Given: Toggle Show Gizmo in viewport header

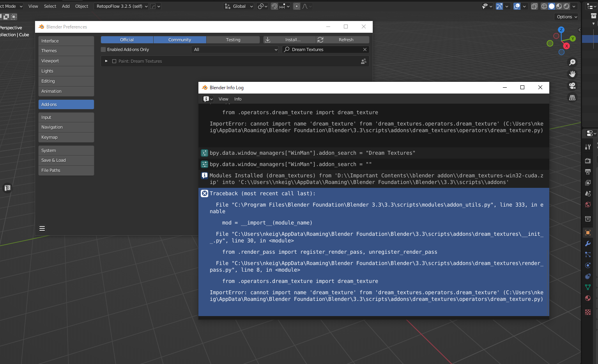Looking at the screenshot, I should (499, 6).
